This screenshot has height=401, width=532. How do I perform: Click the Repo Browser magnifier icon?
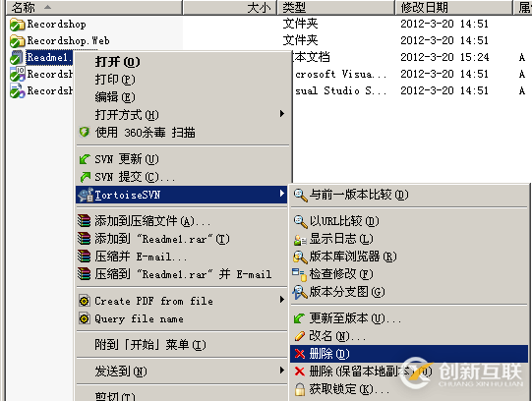300,257
